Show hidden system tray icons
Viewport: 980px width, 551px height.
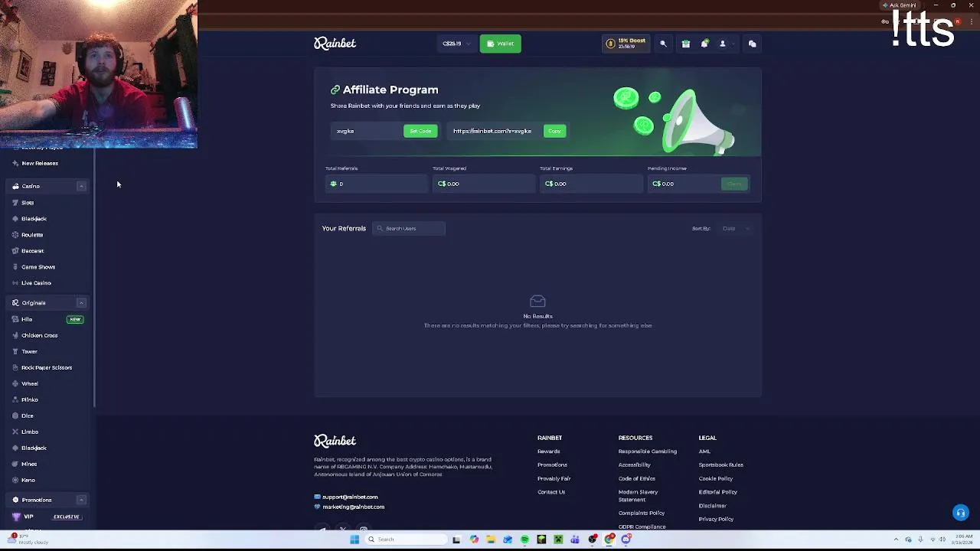tap(896, 540)
